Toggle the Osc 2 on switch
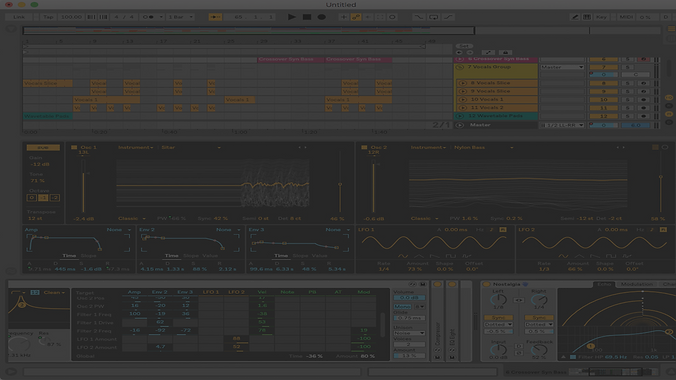The width and height of the screenshot is (676, 380). pyautogui.click(x=364, y=147)
